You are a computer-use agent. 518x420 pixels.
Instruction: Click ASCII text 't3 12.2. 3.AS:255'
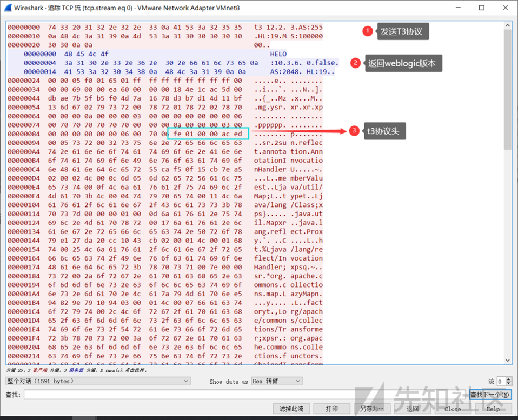[x=288, y=27]
